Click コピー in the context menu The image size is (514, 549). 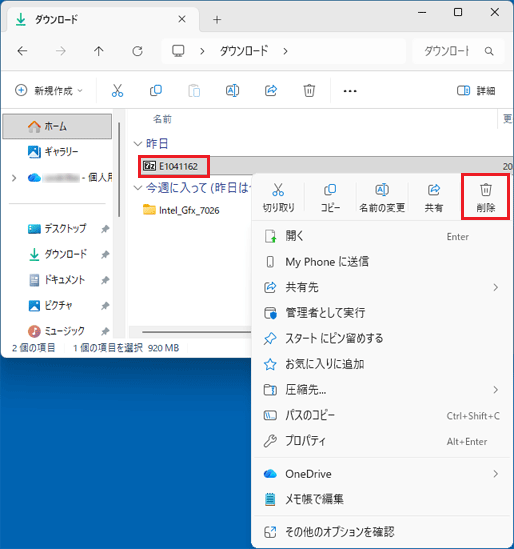pos(330,197)
